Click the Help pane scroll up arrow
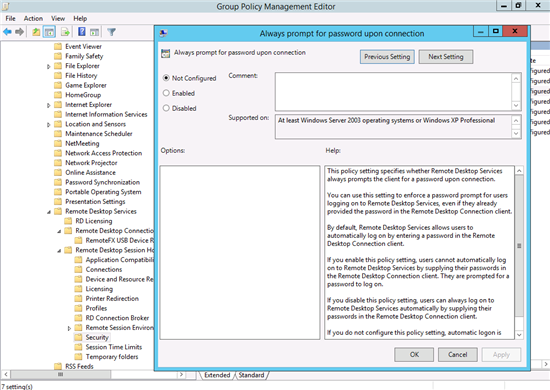This screenshot has height=390, width=550. pyautogui.click(x=519, y=170)
